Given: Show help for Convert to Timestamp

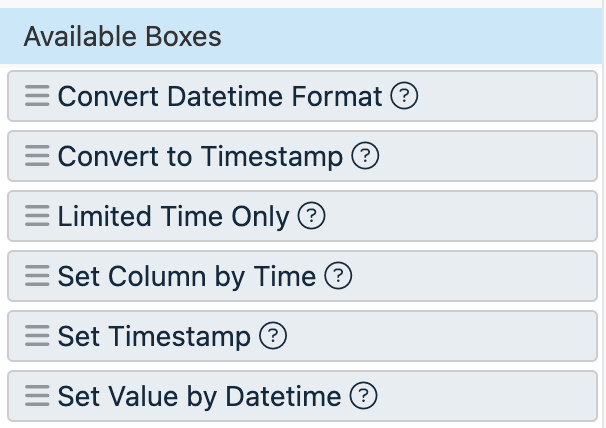Looking at the screenshot, I should (365, 157).
